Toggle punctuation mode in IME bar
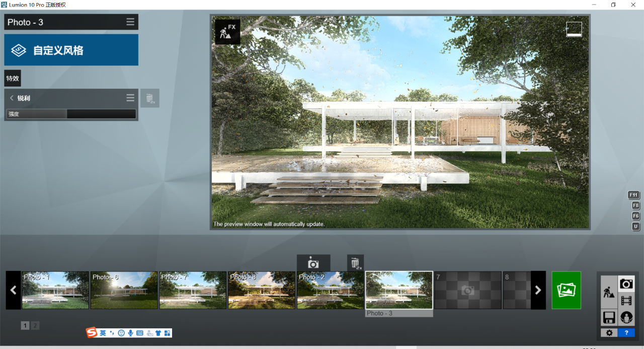This screenshot has width=644, height=349. pyautogui.click(x=112, y=333)
